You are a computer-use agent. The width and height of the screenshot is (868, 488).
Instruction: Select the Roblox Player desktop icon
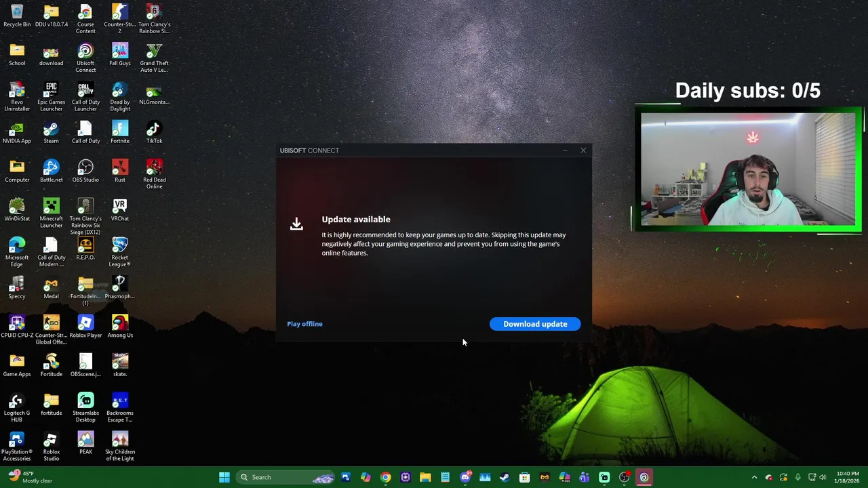point(85,327)
